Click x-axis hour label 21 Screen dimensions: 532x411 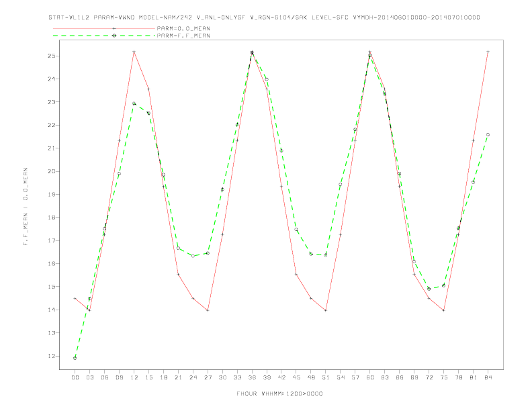[x=178, y=377]
